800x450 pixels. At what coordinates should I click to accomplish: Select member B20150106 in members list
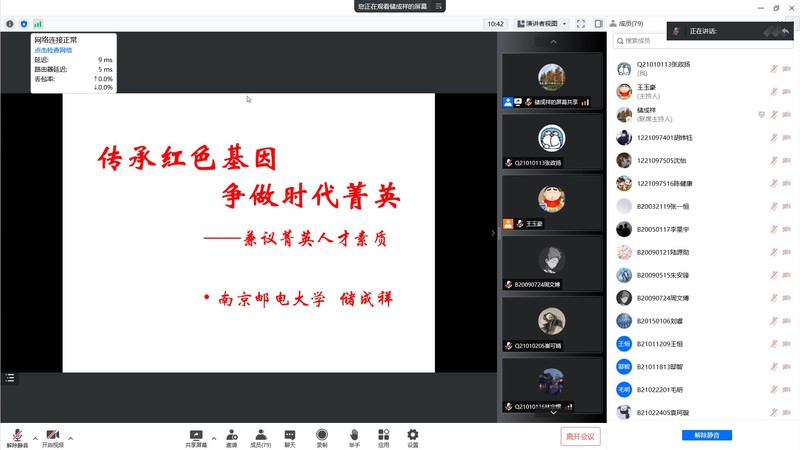[703, 321]
